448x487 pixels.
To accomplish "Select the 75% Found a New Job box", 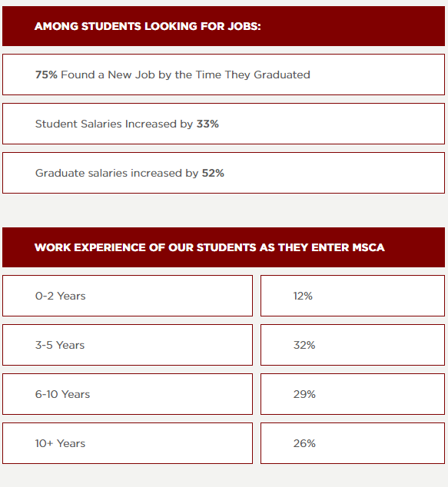I will click(224, 75).
